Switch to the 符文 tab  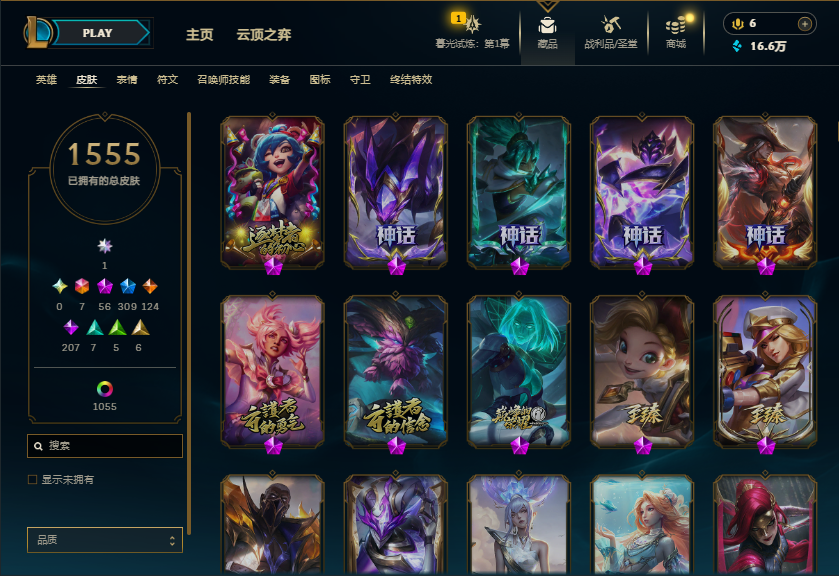coord(167,80)
